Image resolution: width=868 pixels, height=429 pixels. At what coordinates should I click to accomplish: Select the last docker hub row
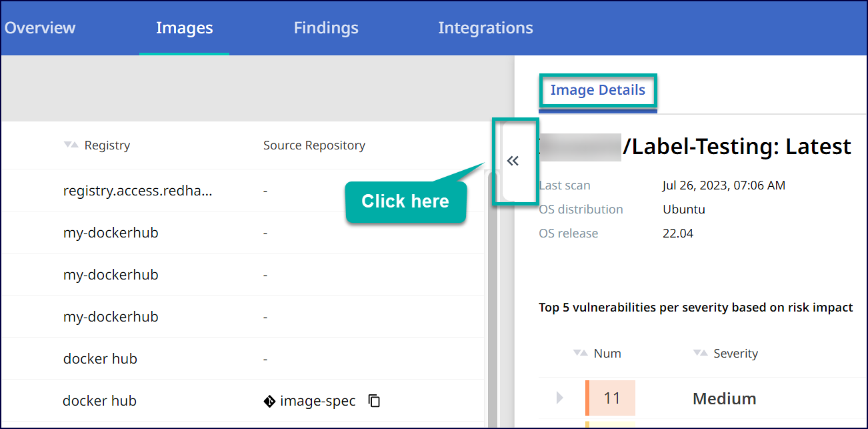point(99,401)
